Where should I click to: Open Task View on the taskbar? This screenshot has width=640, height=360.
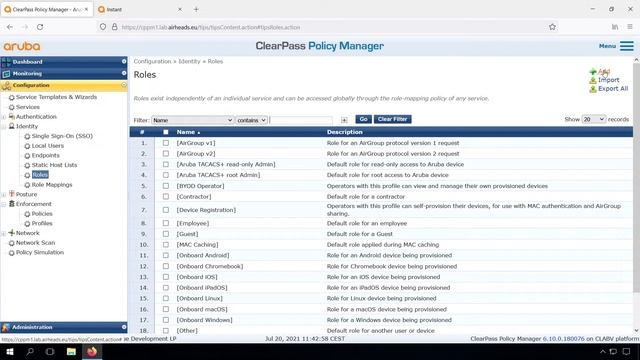50,351
